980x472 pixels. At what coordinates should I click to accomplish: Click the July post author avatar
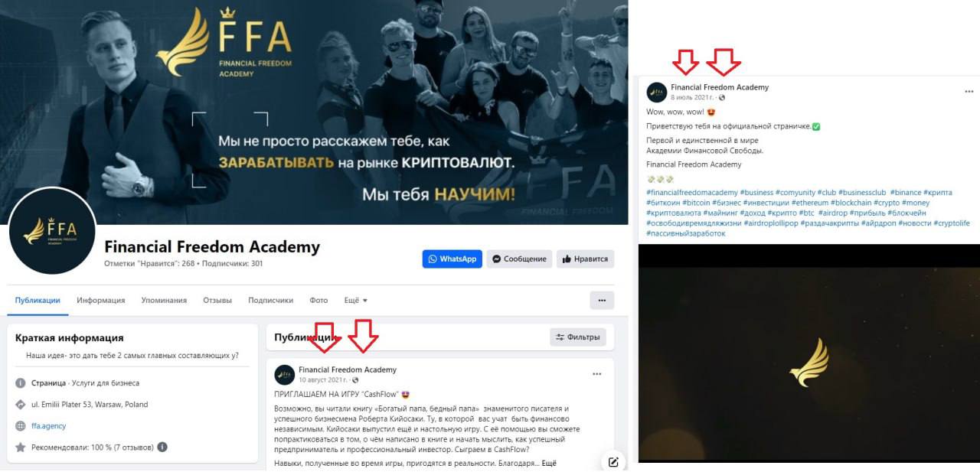tap(657, 93)
